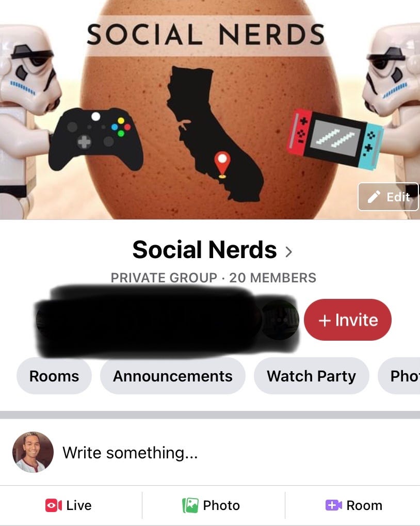The width and height of the screenshot is (420, 526).
Task: Tap the red Live video camera icon
Action: click(x=54, y=505)
